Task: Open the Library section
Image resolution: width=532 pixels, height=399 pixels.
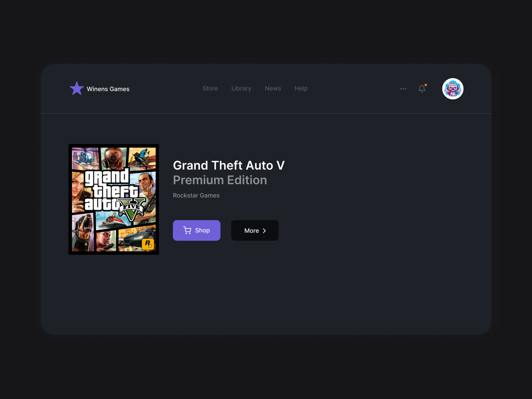Action: click(x=241, y=88)
